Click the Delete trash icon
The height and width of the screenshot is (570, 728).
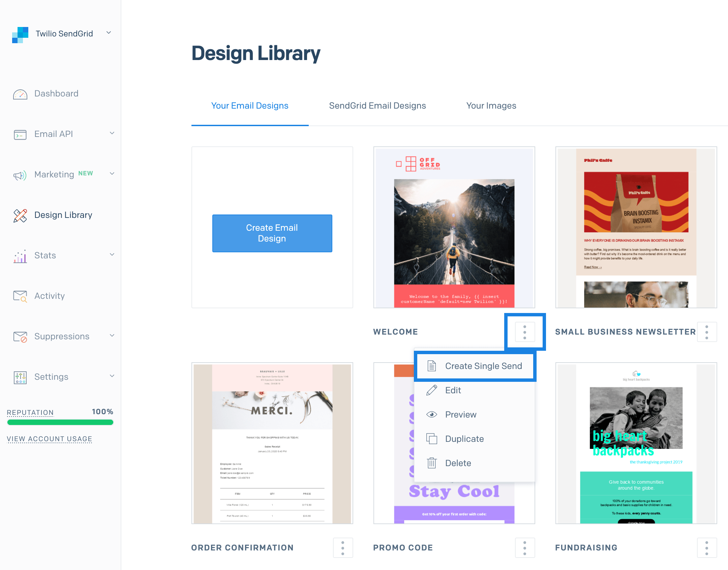(432, 463)
